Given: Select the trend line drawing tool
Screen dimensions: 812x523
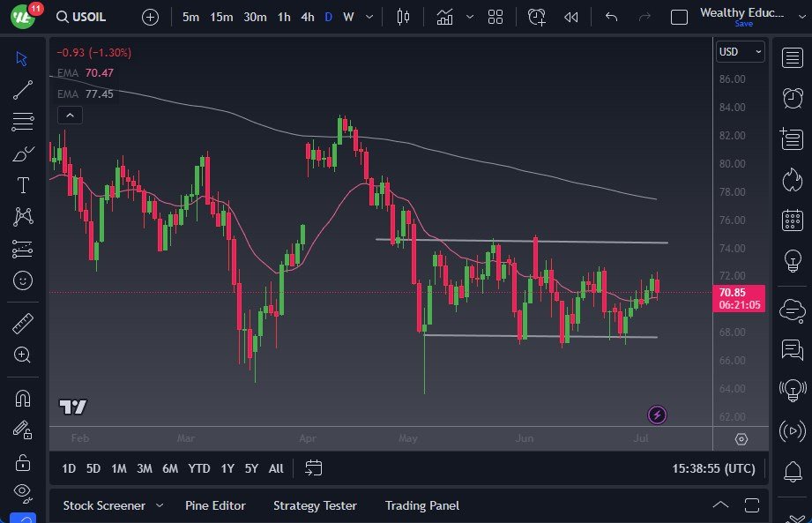Looking at the screenshot, I should (23, 89).
